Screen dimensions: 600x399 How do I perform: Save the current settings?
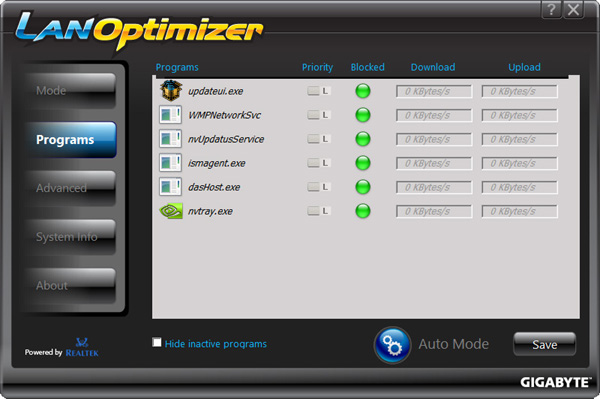pos(545,344)
